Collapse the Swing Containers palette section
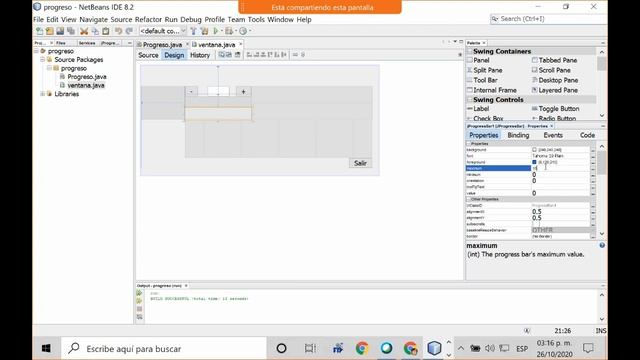640x360 pixels. click(469, 51)
